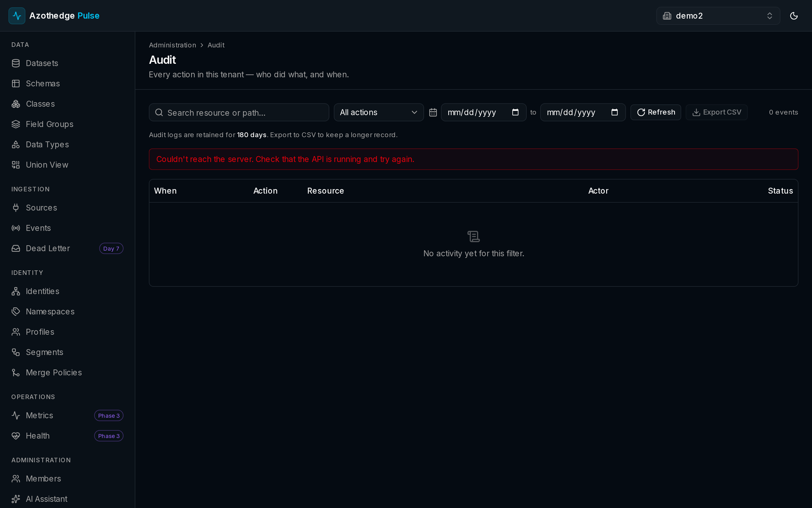
Task: Open Segments page
Action: click(x=67, y=352)
